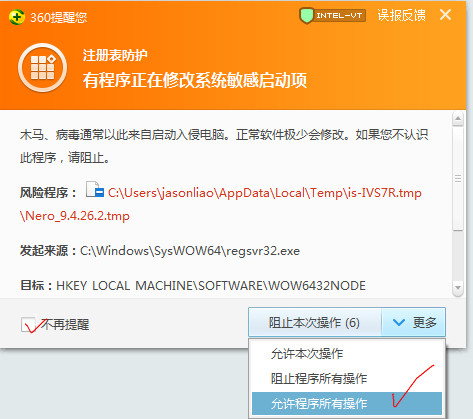Click the scrollbar thumb grip

tap(458, 179)
